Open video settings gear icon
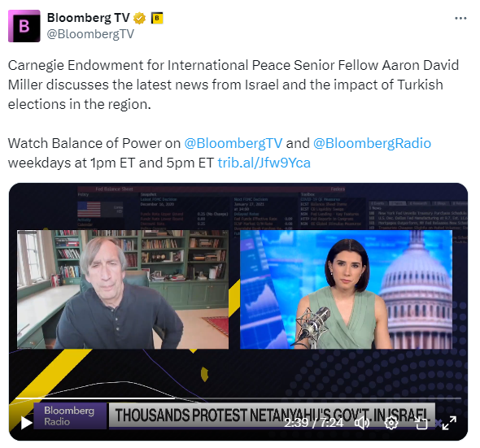This screenshot has width=480, height=448. point(391,424)
